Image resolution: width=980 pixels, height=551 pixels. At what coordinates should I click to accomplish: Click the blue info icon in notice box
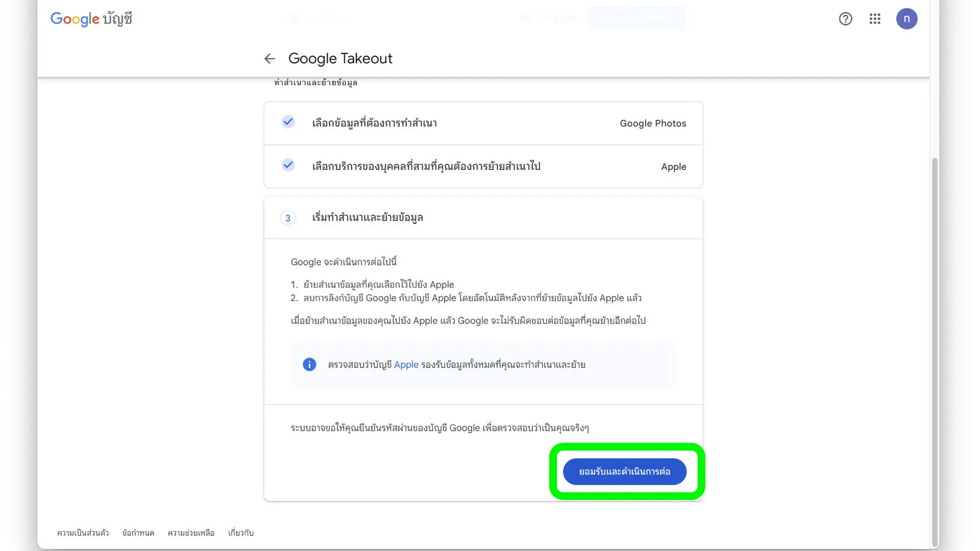pos(309,364)
